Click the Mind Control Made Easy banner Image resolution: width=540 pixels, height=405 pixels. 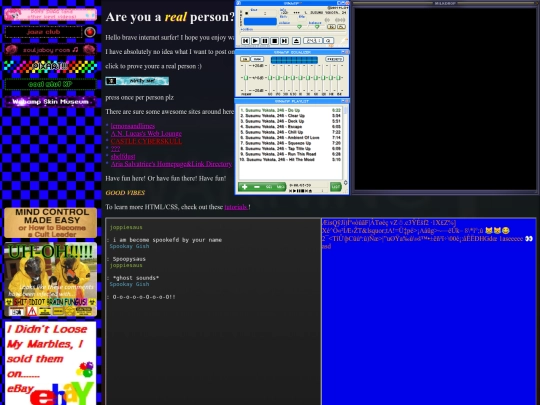click(50, 223)
